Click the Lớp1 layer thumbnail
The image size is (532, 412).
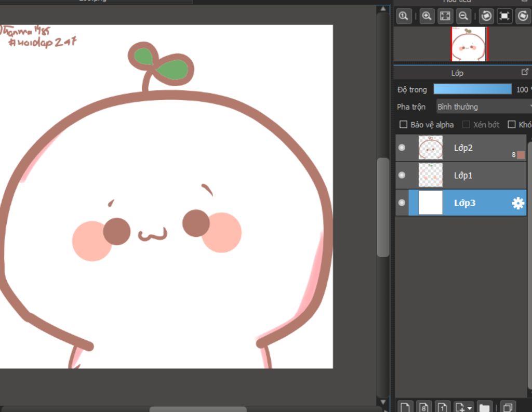tap(431, 175)
